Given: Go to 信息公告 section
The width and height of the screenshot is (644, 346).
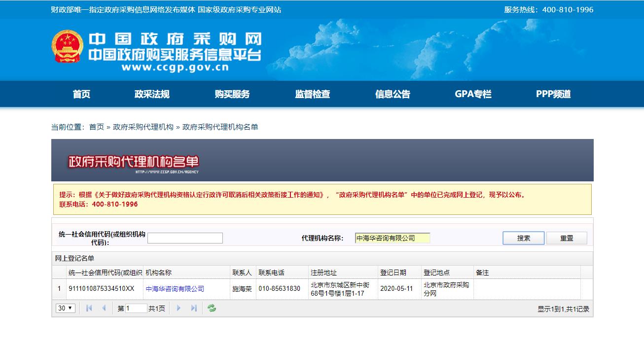Looking at the screenshot, I should click(393, 94).
